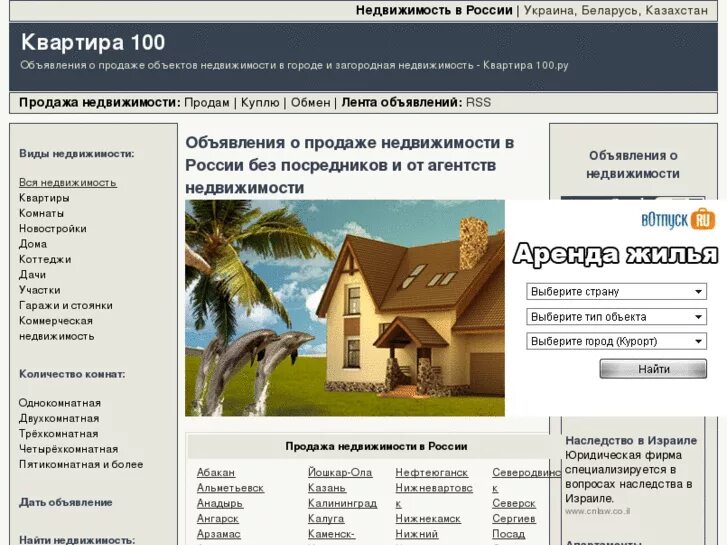Open city link 'Северодвинск'
The image size is (727, 545).
526,480
